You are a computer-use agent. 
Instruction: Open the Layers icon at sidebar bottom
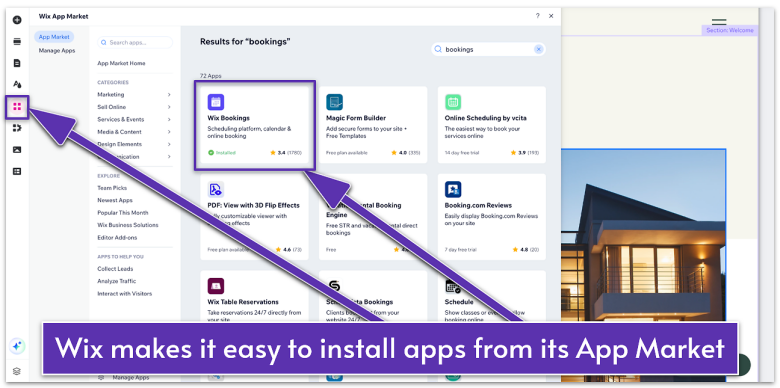click(x=17, y=371)
